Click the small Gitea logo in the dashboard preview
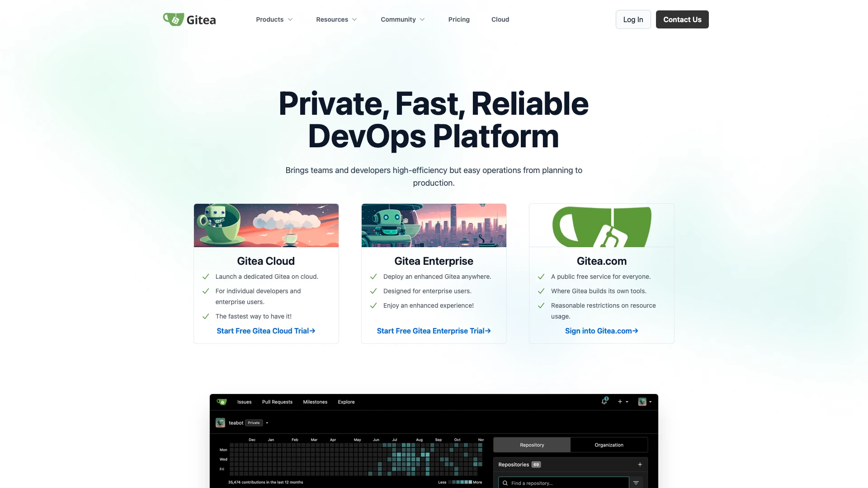Screen dimensions: 868x488 click(222, 402)
